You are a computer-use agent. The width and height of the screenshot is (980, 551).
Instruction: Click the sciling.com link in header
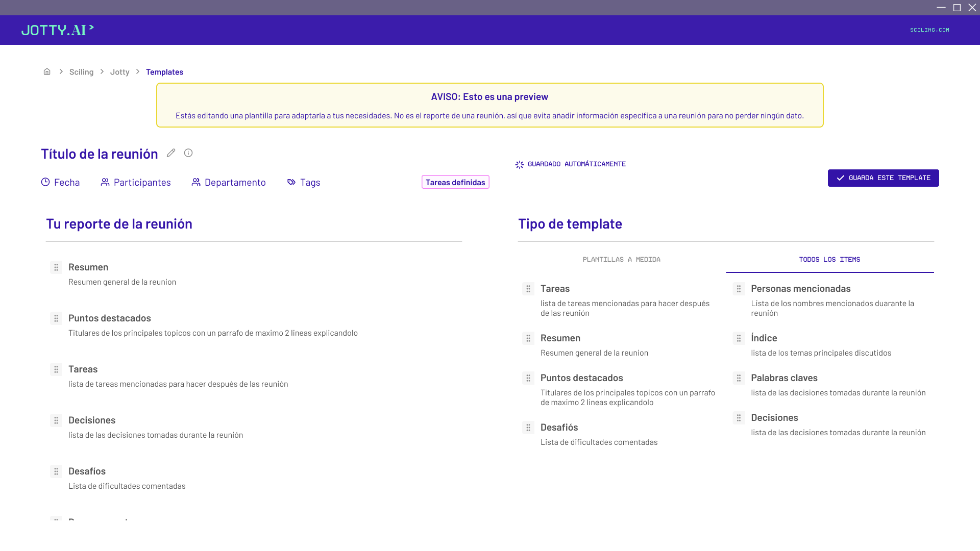[x=929, y=30]
